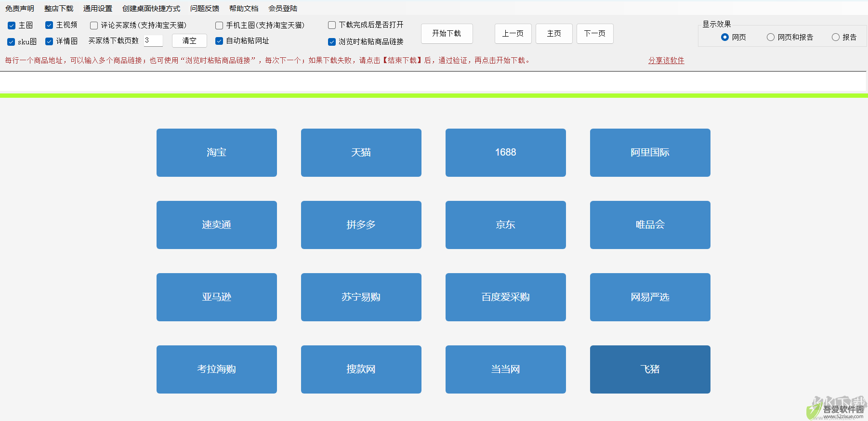Viewport: 868px width, 421px height.
Task: Open the 淘宝 site tile
Action: 217,153
